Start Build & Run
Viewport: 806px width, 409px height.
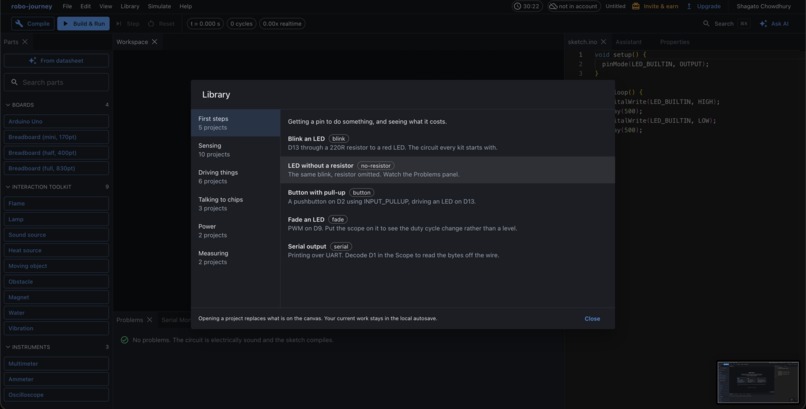83,24
